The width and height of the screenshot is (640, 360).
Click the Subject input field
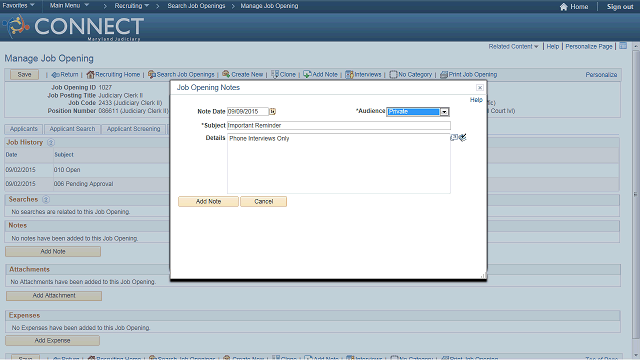pos(339,125)
